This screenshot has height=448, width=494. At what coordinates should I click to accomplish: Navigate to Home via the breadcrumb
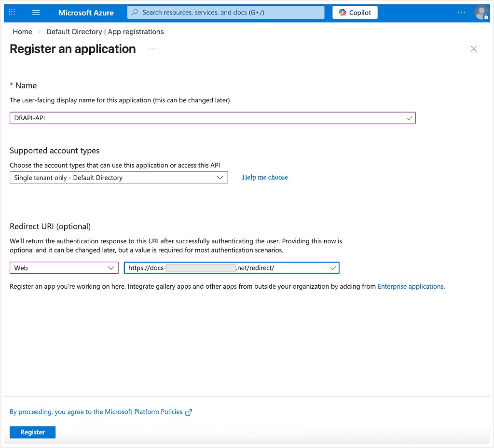tap(22, 31)
